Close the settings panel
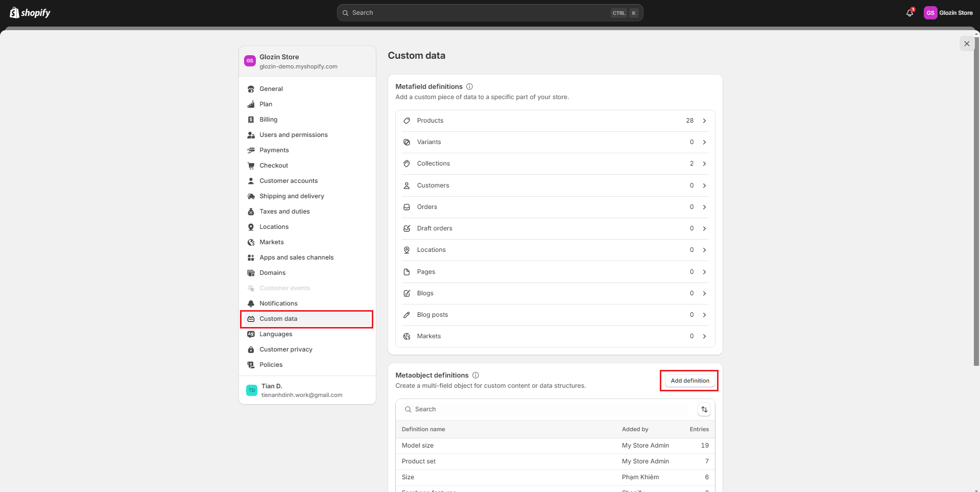 click(966, 44)
